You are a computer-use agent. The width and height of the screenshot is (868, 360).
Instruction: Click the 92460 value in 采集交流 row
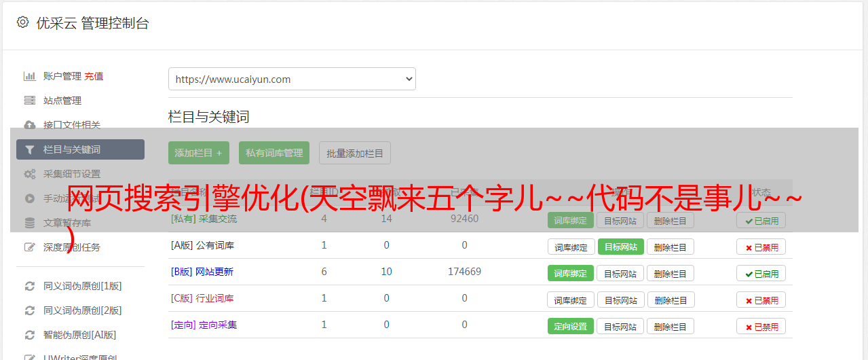pyautogui.click(x=464, y=219)
